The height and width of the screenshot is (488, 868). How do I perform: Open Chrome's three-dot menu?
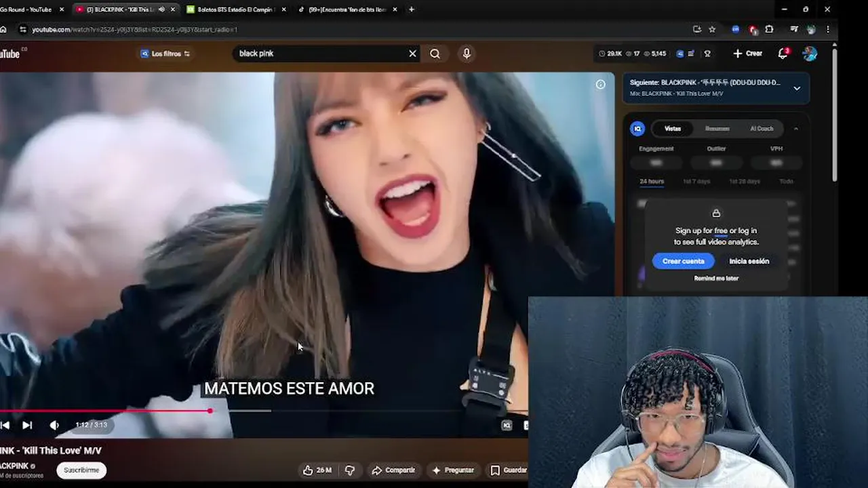[x=828, y=29]
